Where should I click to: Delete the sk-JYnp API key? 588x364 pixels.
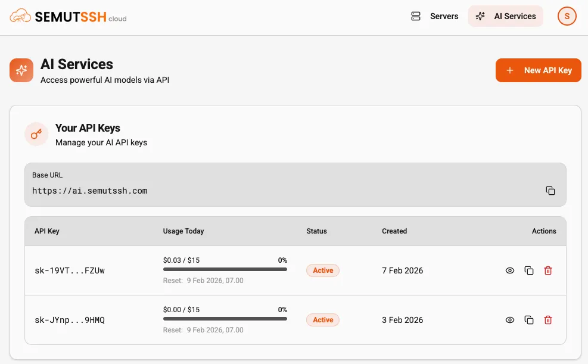547,320
